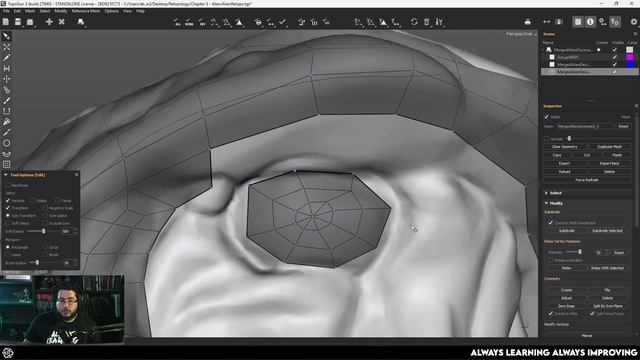Select the four-arrow Move tool in left toolbar

pos(7,79)
